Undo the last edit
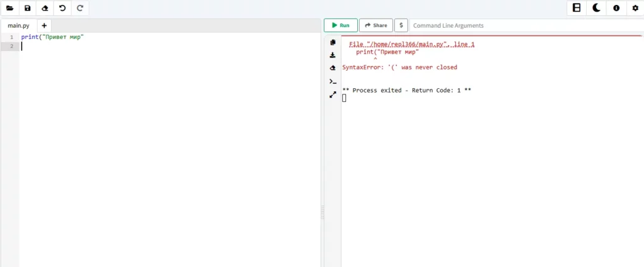The width and height of the screenshot is (644, 267). click(x=62, y=8)
